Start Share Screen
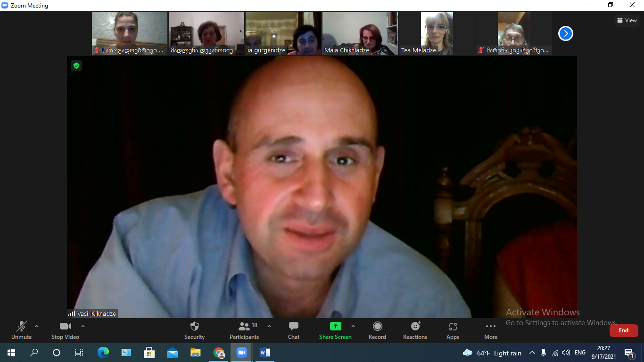This screenshot has width=644, height=362. click(335, 330)
